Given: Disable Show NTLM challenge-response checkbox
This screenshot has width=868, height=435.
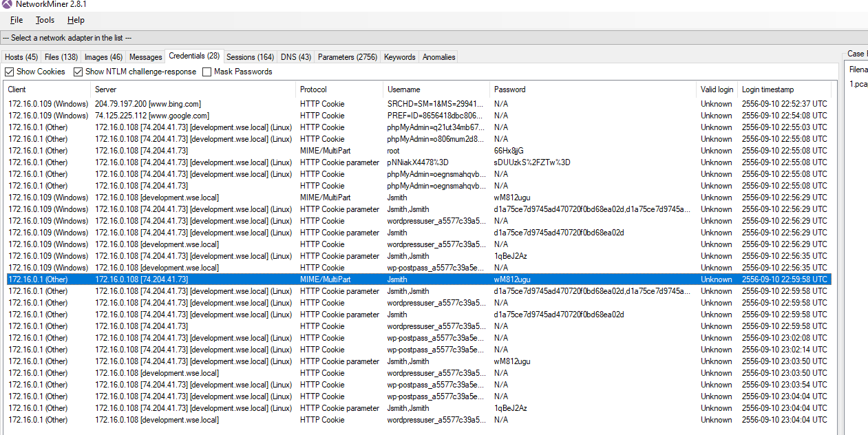Looking at the screenshot, I should point(78,72).
